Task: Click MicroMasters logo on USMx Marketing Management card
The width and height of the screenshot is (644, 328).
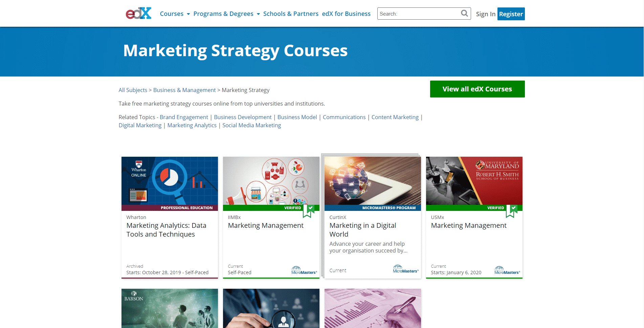Action: click(x=507, y=270)
